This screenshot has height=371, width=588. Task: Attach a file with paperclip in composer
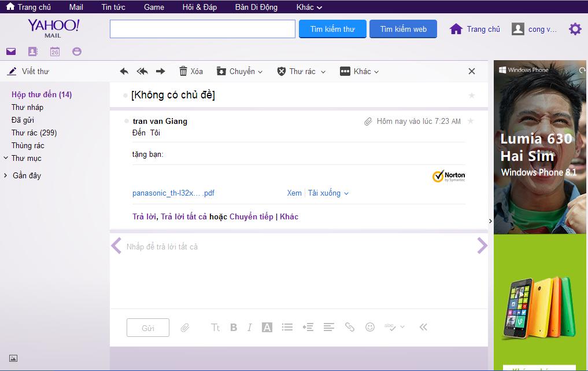(185, 328)
